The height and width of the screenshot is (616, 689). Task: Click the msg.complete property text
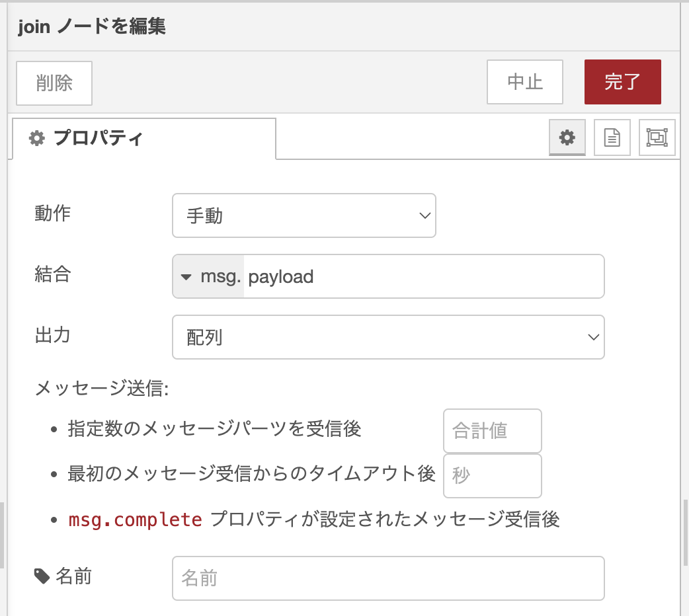tap(135, 520)
